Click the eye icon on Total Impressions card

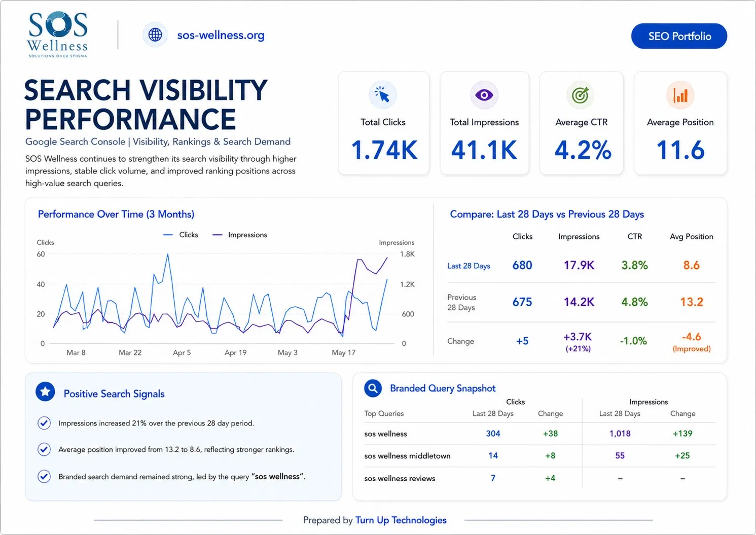484,95
